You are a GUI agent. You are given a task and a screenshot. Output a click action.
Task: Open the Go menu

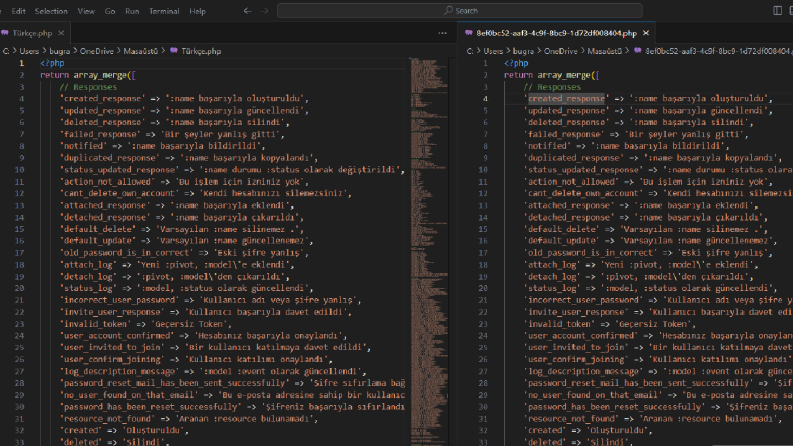[110, 11]
